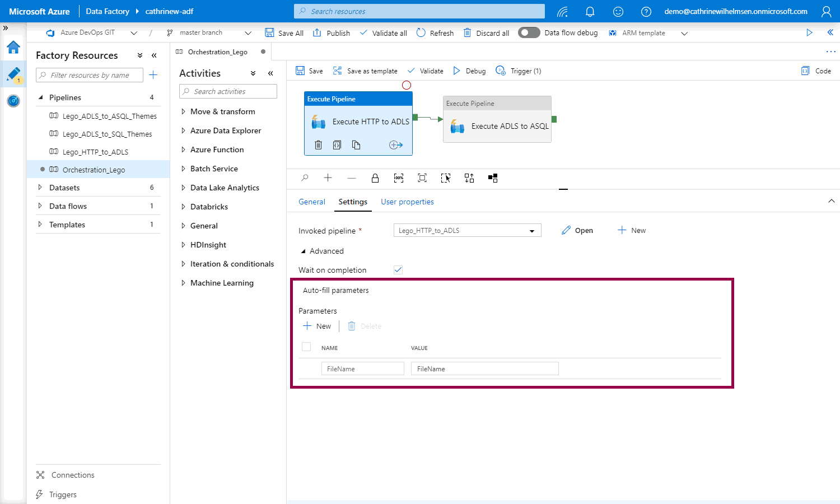Screen dimensions: 840x504
Task: Click the delete trash icon on Execute HTTP to ADLS activity
Action: [x=318, y=145]
